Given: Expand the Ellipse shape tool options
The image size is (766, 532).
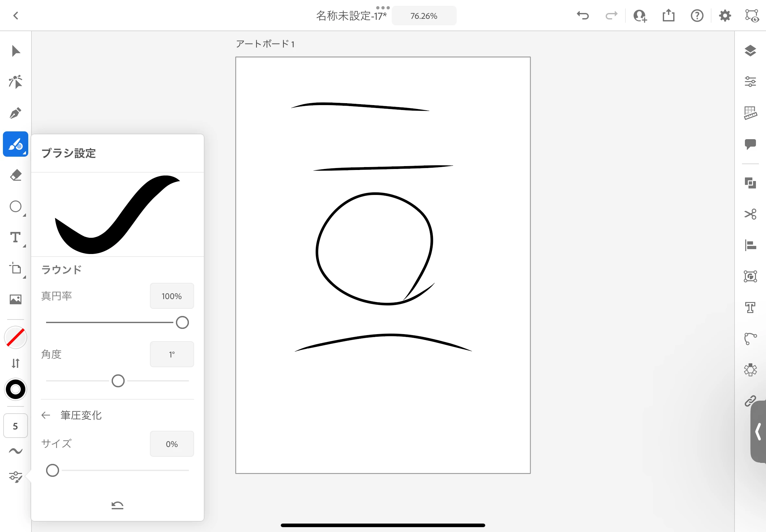Looking at the screenshot, I should (24, 215).
